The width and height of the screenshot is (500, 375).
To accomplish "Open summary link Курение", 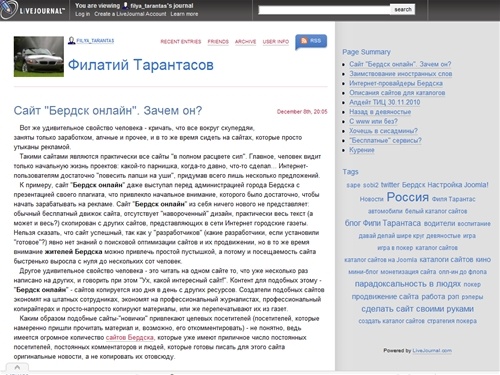I will click(362, 150).
